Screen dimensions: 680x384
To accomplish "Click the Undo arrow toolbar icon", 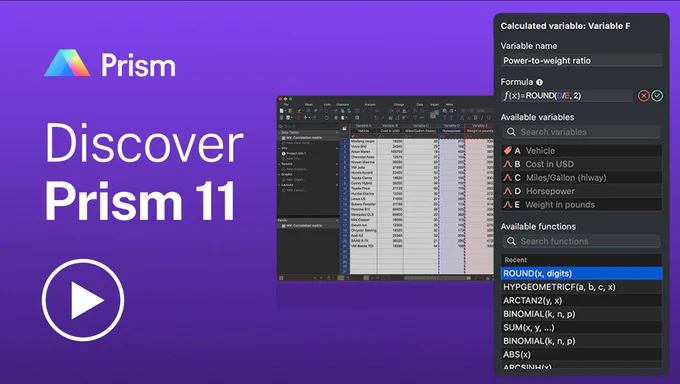I will tap(327, 111).
